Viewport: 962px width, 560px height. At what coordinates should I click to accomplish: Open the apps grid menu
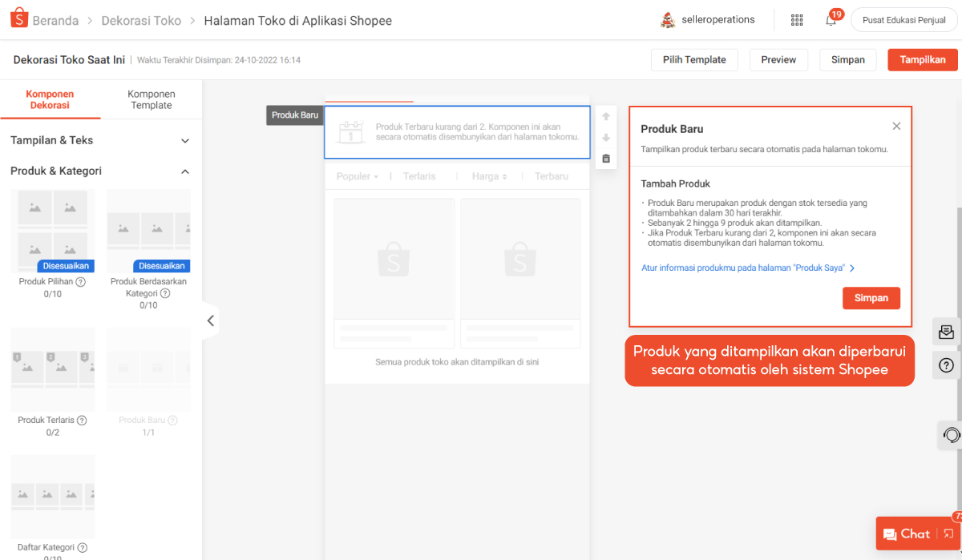(x=796, y=20)
